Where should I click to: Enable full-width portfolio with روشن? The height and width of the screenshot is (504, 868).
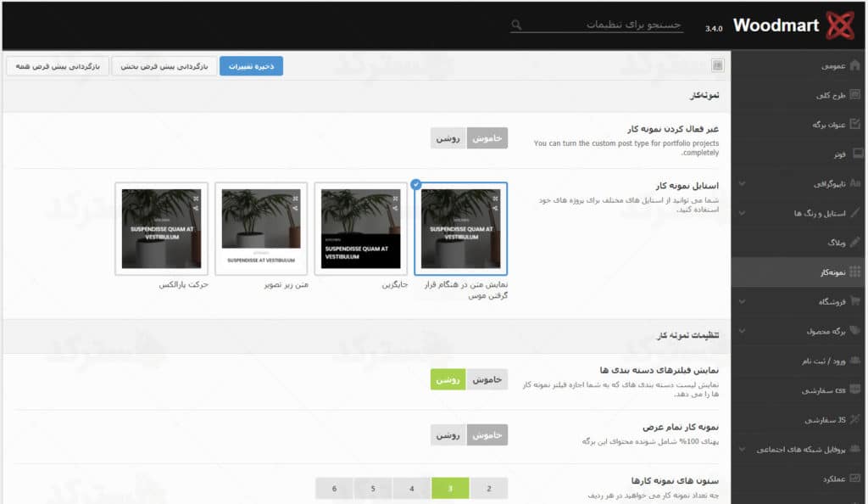448,434
